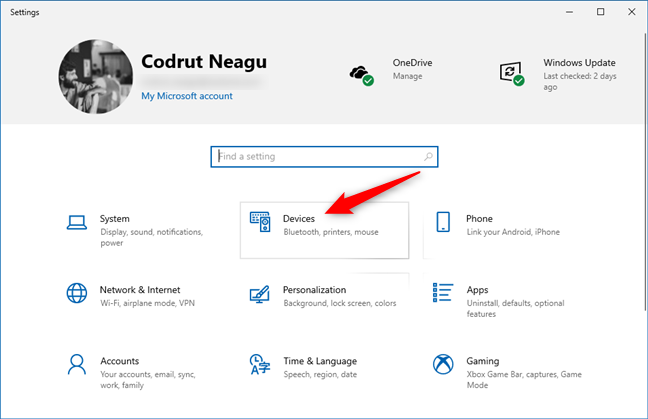The image size is (648, 419).
Task: Open the Phone category title
Action: [x=479, y=219]
